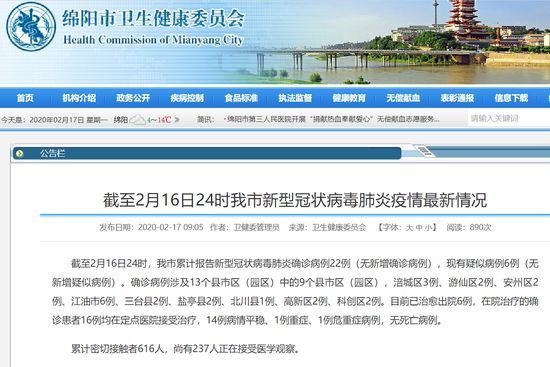
Task: Click the striped tab icon right of 公告栏 bar
Action: point(424,152)
